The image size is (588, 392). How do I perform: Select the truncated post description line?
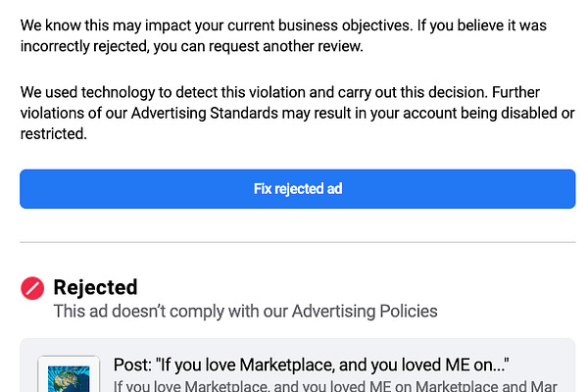coord(335,386)
